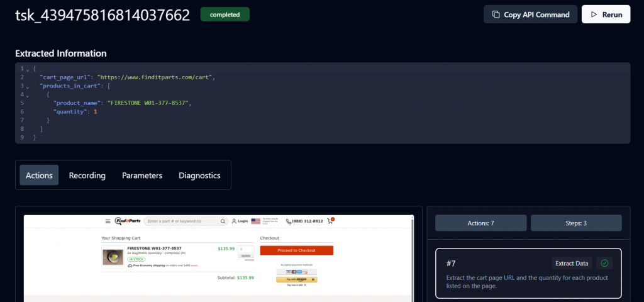The height and width of the screenshot is (302, 644).
Task: Click the red Proceed to Checkout button
Action: point(296,250)
